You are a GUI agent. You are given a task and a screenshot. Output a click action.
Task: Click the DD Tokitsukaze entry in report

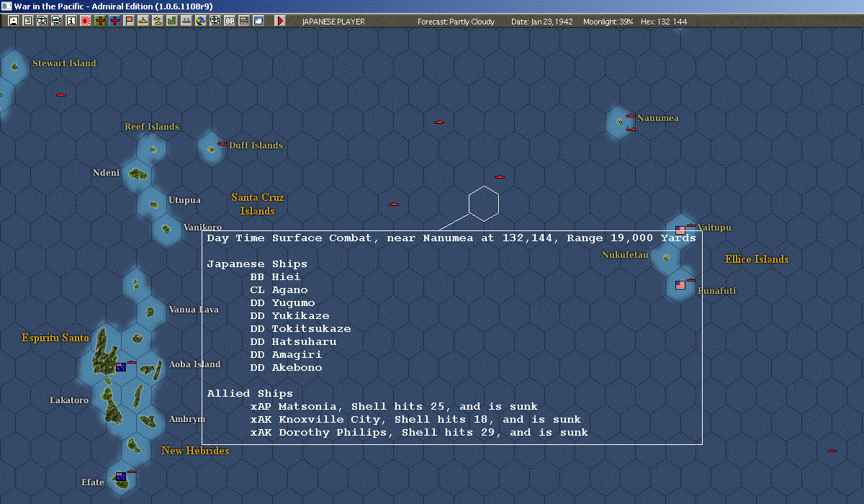(301, 329)
